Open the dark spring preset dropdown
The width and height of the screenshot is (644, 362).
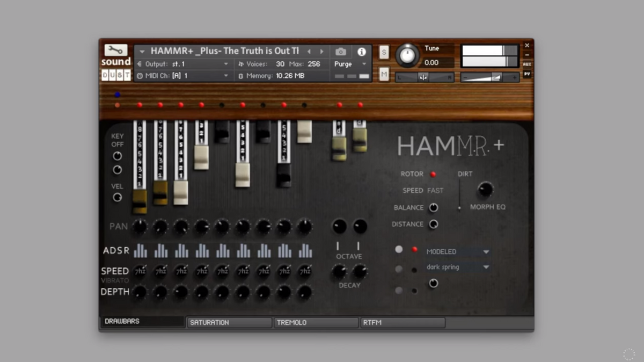458,267
